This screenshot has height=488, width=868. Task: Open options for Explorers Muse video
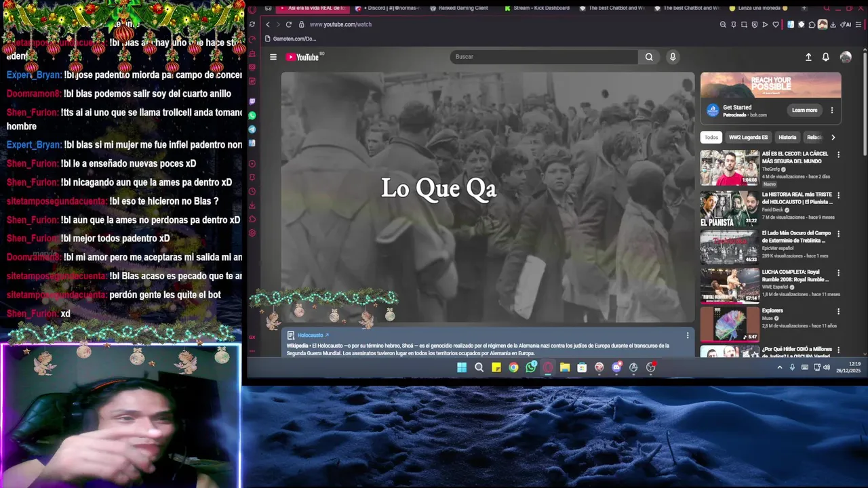pos(838,312)
